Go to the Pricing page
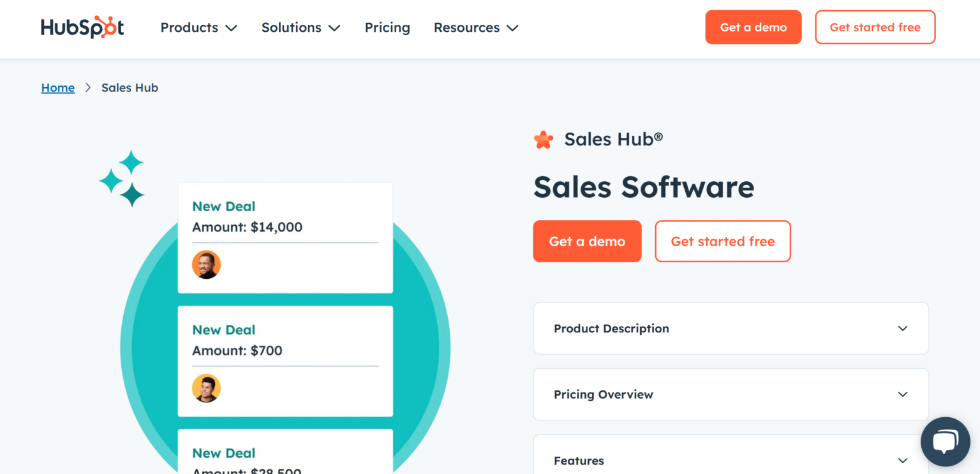The image size is (980, 474). 387,27
